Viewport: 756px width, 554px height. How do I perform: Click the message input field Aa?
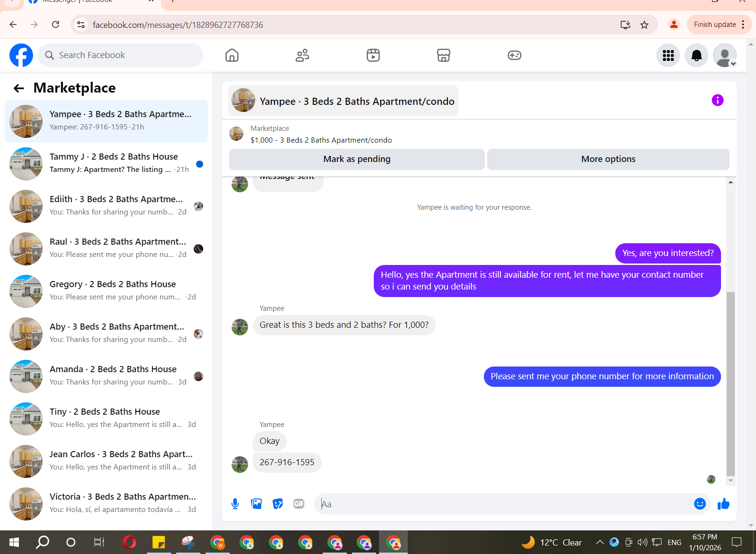pos(503,504)
